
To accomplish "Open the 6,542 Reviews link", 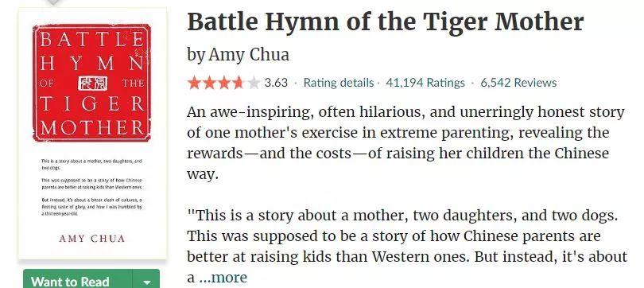I will 518,83.
